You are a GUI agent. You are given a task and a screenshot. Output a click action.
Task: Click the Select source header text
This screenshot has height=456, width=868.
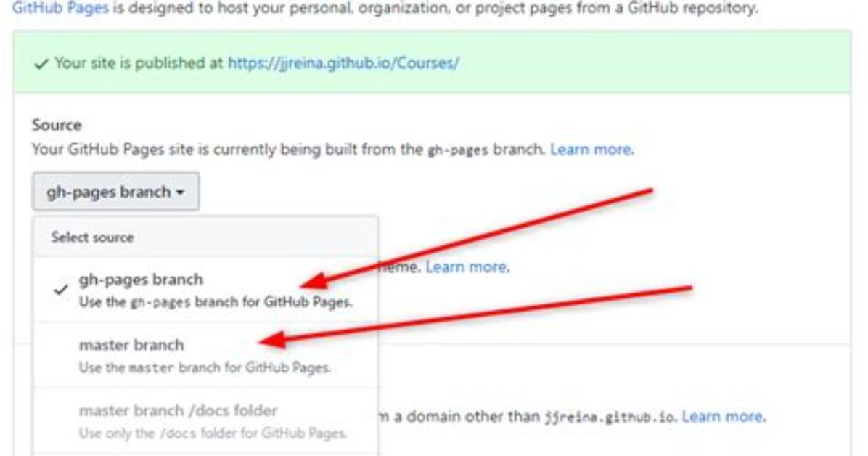click(92, 237)
